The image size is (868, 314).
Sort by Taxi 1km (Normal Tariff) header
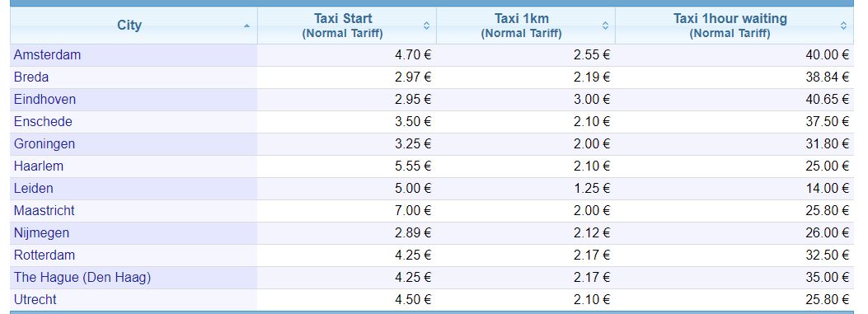(522, 26)
